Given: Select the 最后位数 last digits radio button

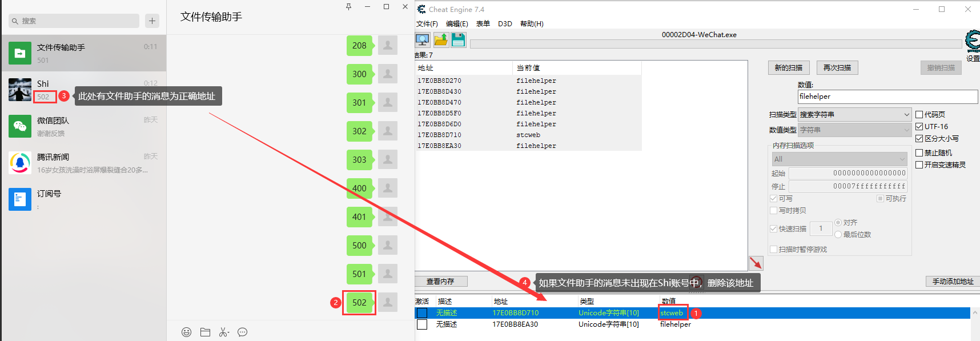Looking at the screenshot, I should coord(838,234).
